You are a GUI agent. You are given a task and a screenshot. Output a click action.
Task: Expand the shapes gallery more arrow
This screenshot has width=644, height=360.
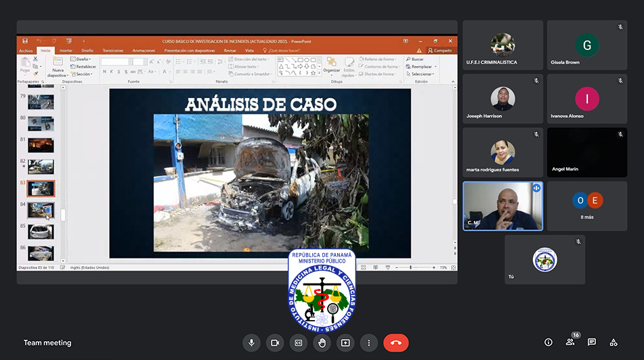pos(320,73)
